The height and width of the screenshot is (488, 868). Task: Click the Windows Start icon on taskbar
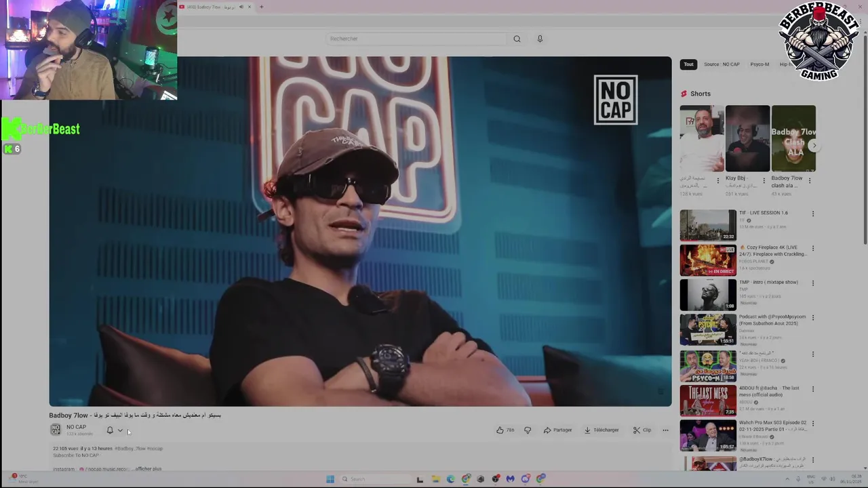330,479
